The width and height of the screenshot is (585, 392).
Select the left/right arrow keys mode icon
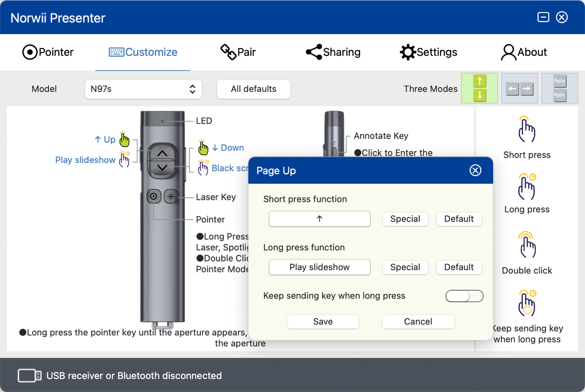click(519, 88)
